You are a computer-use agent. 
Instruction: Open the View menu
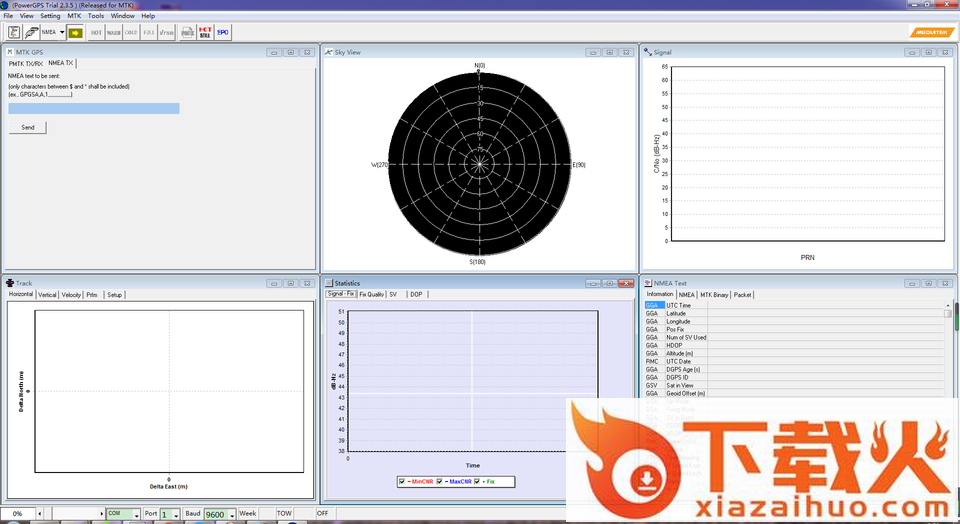(27, 16)
